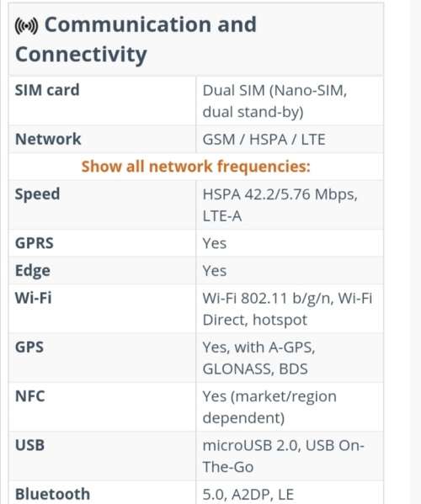The width and height of the screenshot is (421, 504).
Task: Click the Edge row label
Action: [x=33, y=271]
